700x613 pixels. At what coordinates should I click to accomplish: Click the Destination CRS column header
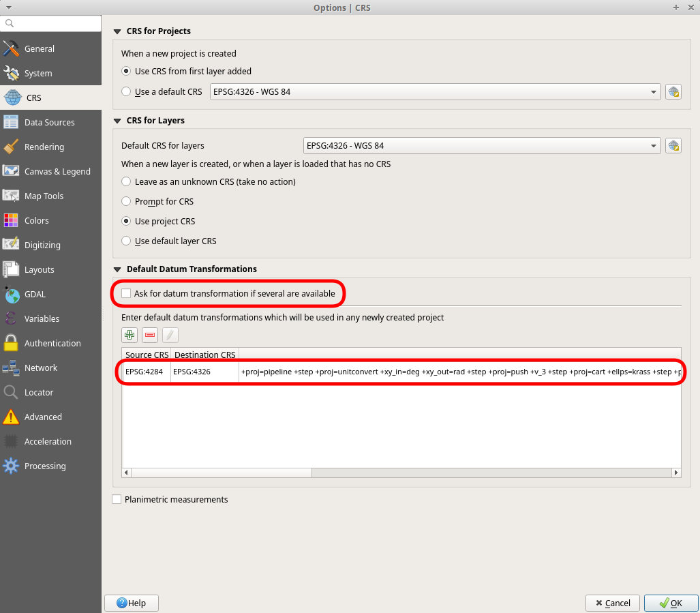[205, 355]
